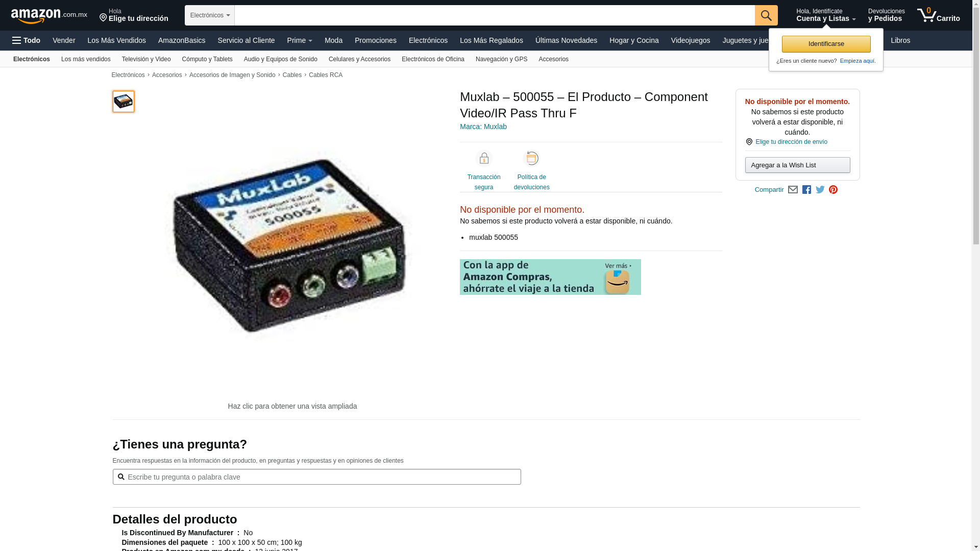Share product on Twitter icon
Viewport: 980px width, 551px height.
[820, 190]
